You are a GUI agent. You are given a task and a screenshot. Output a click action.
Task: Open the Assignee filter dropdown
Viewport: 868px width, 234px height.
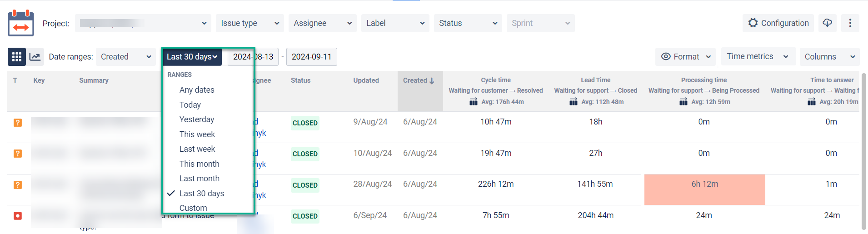[x=322, y=23]
